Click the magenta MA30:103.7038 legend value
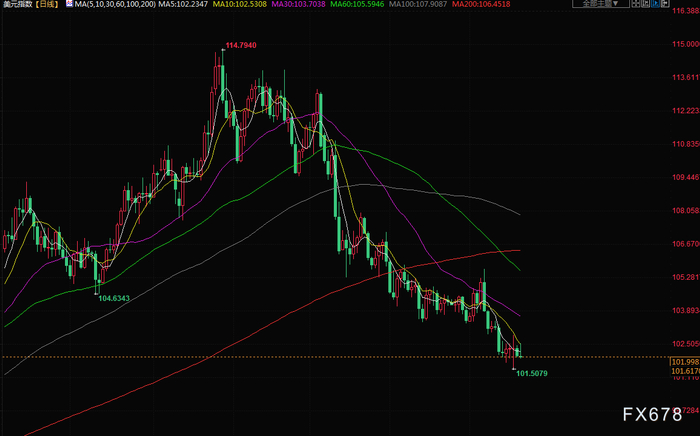The height and width of the screenshot is (436, 700). point(298,4)
